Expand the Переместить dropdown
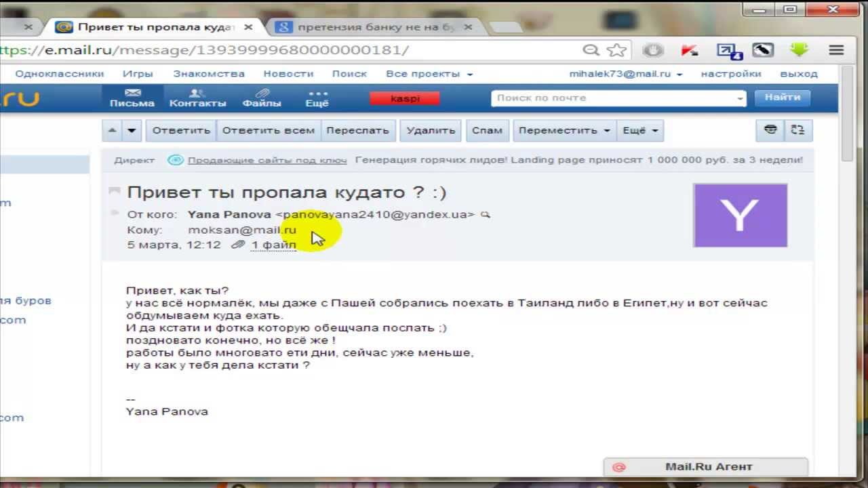Screen dimensions: 868x488 (x=564, y=130)
